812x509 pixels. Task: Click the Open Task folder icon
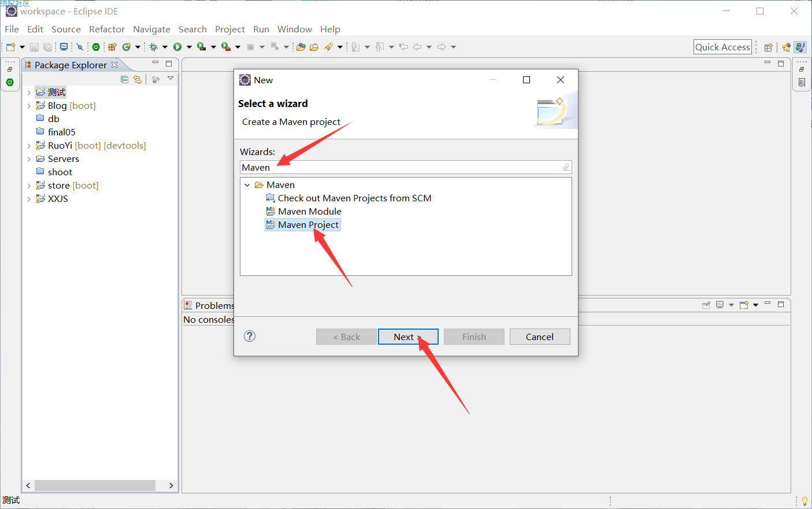(314, 47)
